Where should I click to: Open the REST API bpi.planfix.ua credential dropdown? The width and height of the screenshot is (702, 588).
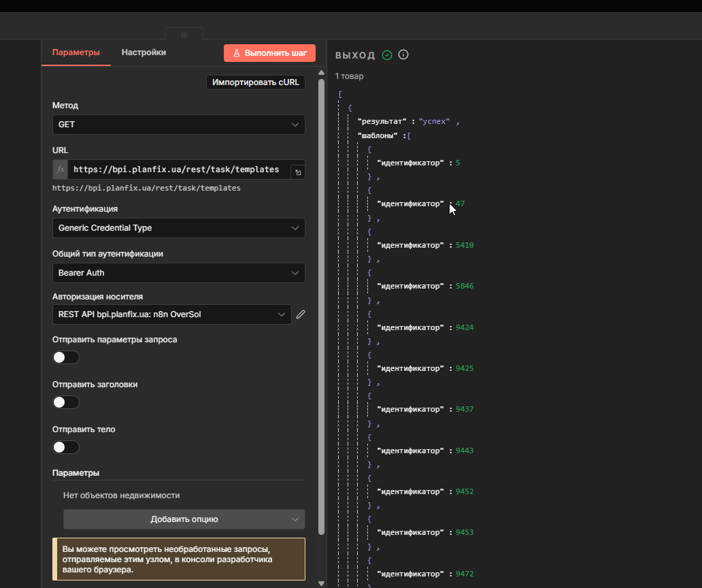[172, 314]
